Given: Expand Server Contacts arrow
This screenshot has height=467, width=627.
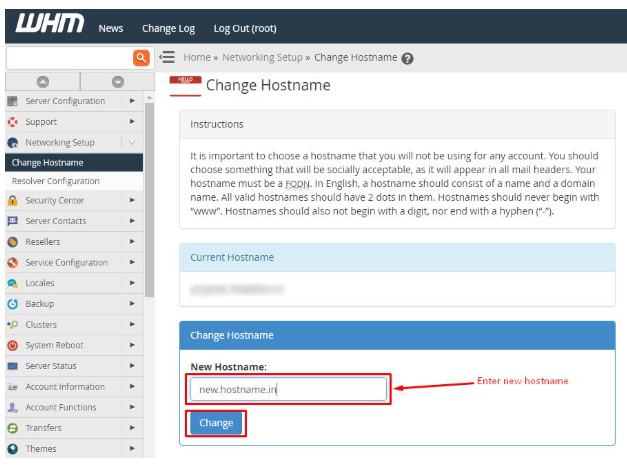Looking at the screenshot, I should pyautogui.click(x=132, y=221).
